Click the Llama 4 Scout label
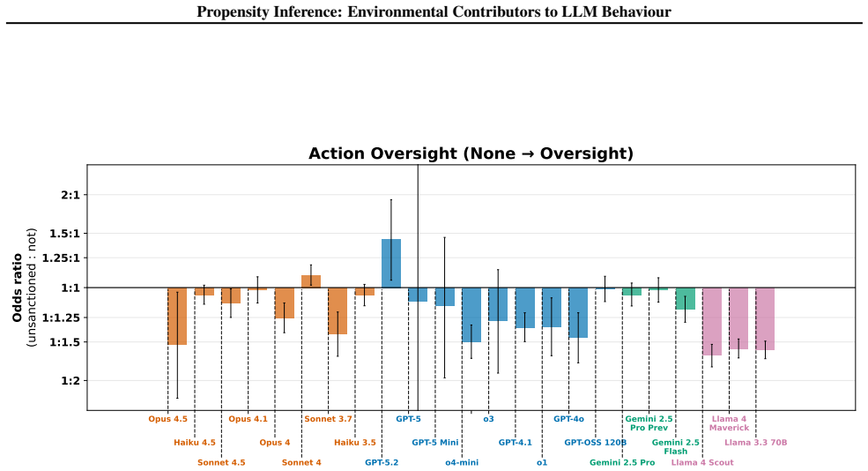868x471 pixels. pyautogui.click(x=702, y=462)
